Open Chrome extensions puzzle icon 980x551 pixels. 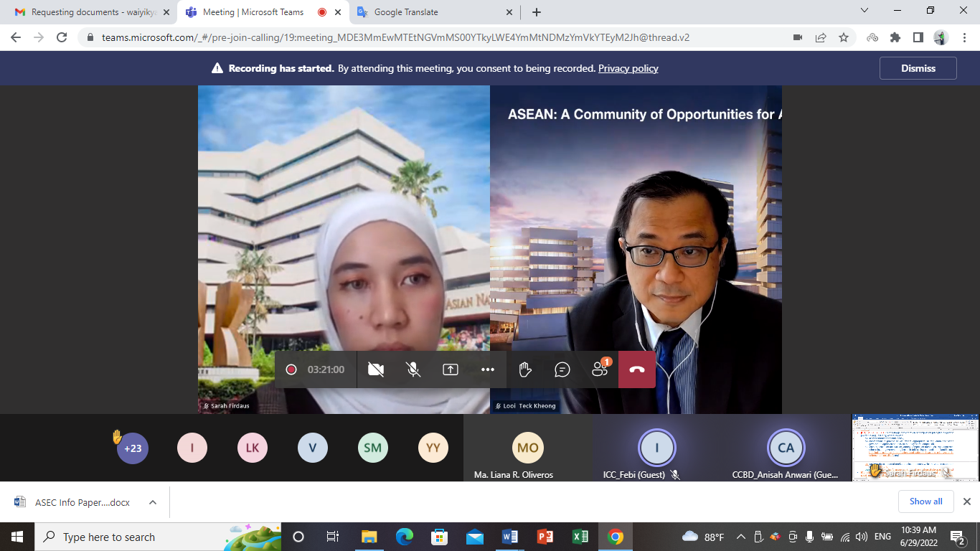[x=895, y=37]
